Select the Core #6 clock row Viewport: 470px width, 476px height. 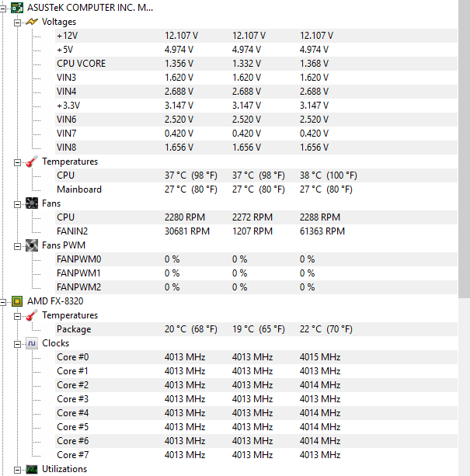tap(256, 441)
